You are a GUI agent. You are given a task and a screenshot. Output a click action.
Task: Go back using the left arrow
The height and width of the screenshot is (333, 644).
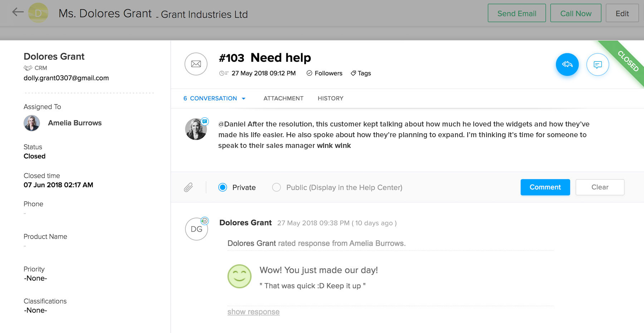tap(18, 12)
